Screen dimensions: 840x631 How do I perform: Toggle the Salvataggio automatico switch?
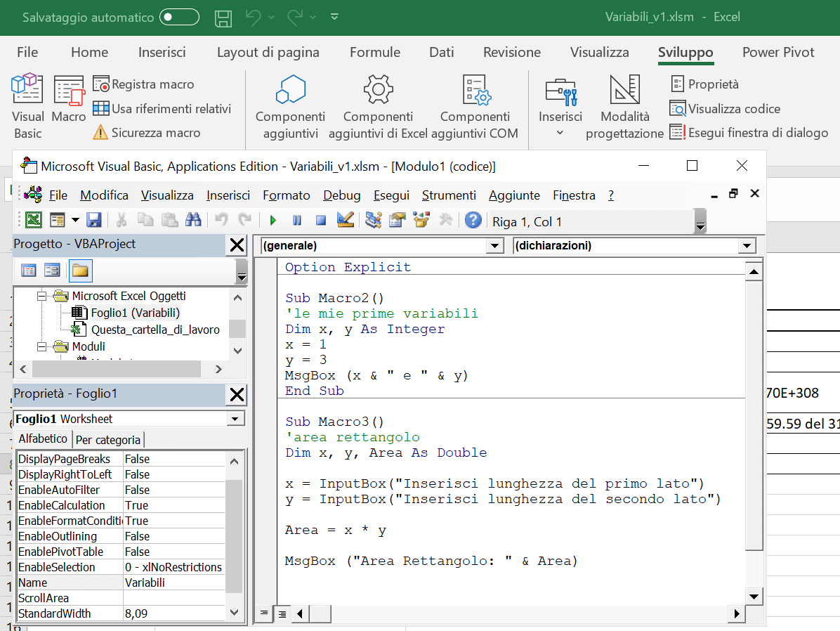coord(180,17)
